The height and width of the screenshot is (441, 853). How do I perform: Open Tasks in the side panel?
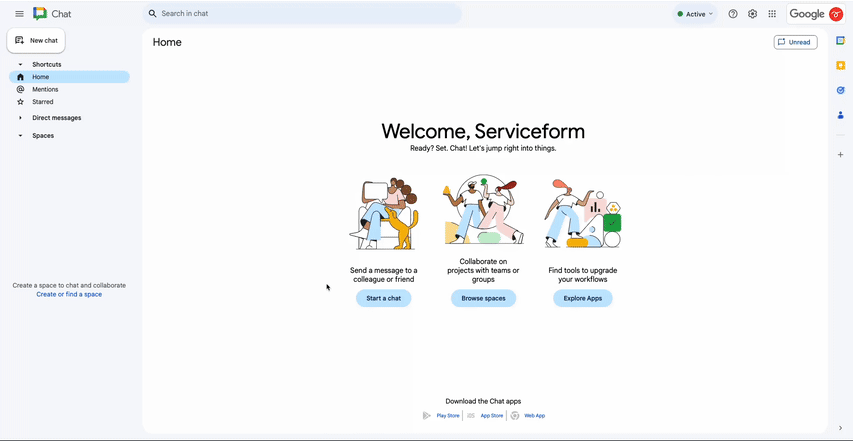(x=840, y=90)
